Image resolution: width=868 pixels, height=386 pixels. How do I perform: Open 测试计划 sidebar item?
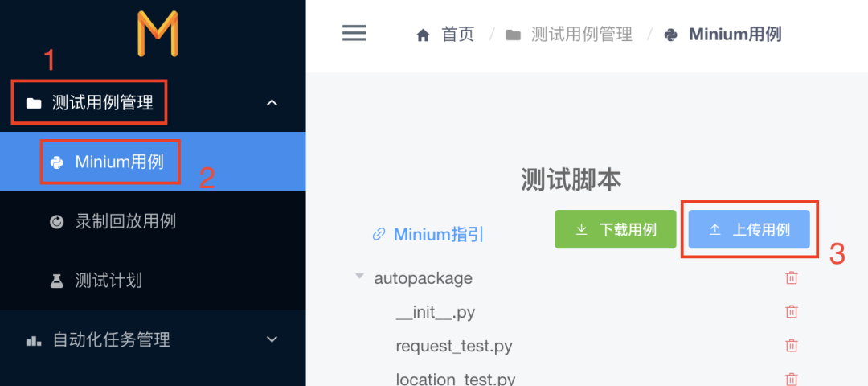153,280
